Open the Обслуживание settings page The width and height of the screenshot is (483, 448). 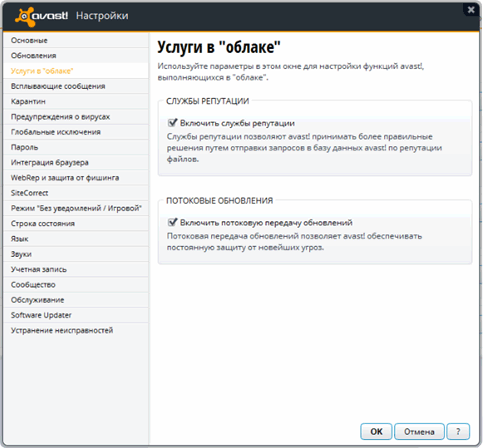(76, 300)
